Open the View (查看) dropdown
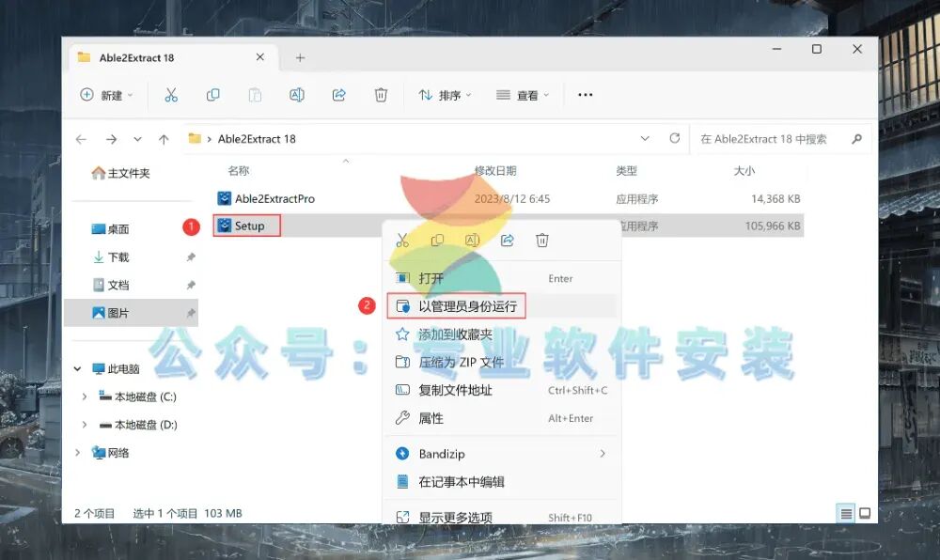The image size is (940, 560). coord(522,95)
